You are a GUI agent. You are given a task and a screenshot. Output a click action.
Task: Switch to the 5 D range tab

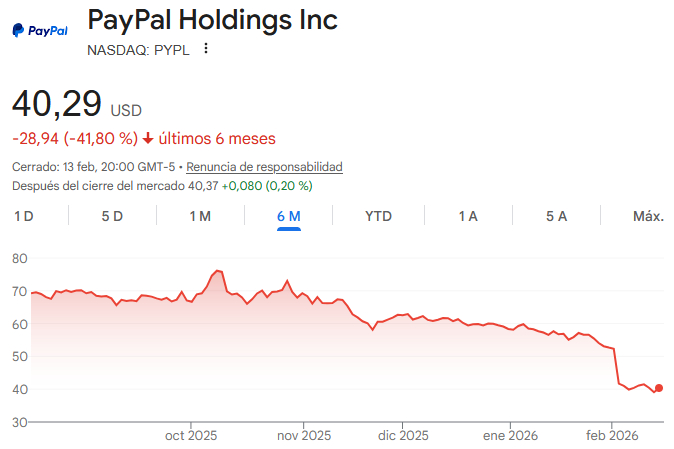(x=112, y=216)
